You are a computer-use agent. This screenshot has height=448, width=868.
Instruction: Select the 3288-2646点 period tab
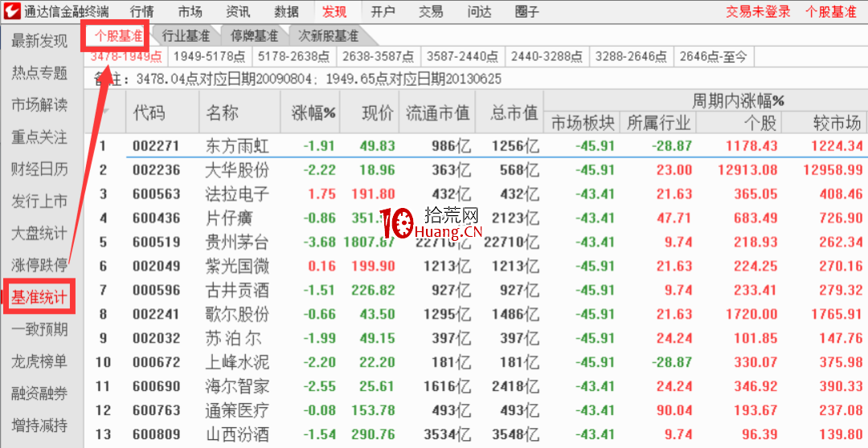(x=631, y=56)
